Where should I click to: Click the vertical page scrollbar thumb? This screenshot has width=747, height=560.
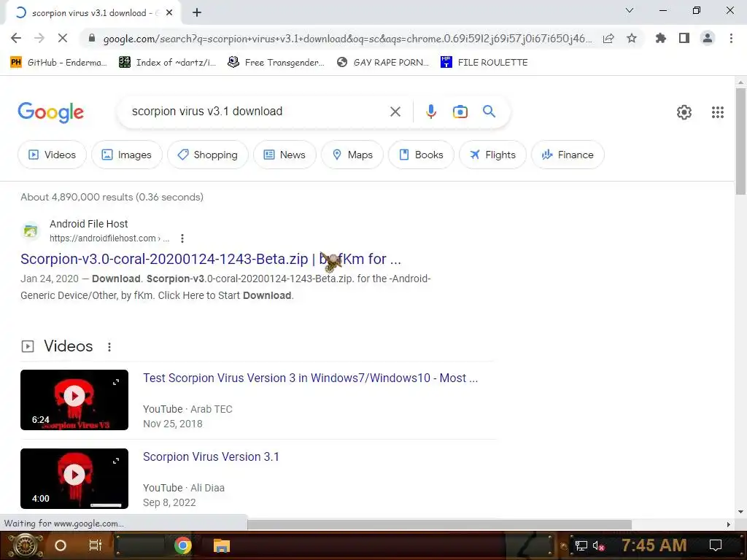tap(740, 141)
